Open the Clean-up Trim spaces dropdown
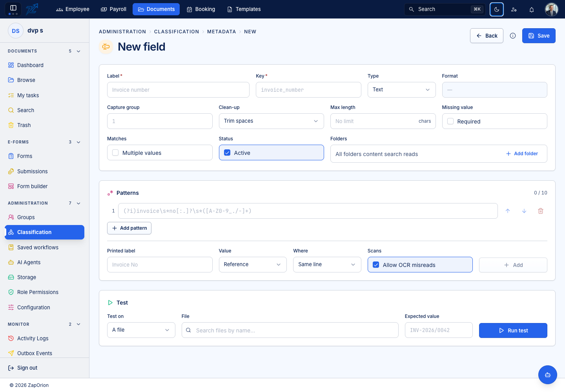565x392 pixels. [x=271, y=121]
